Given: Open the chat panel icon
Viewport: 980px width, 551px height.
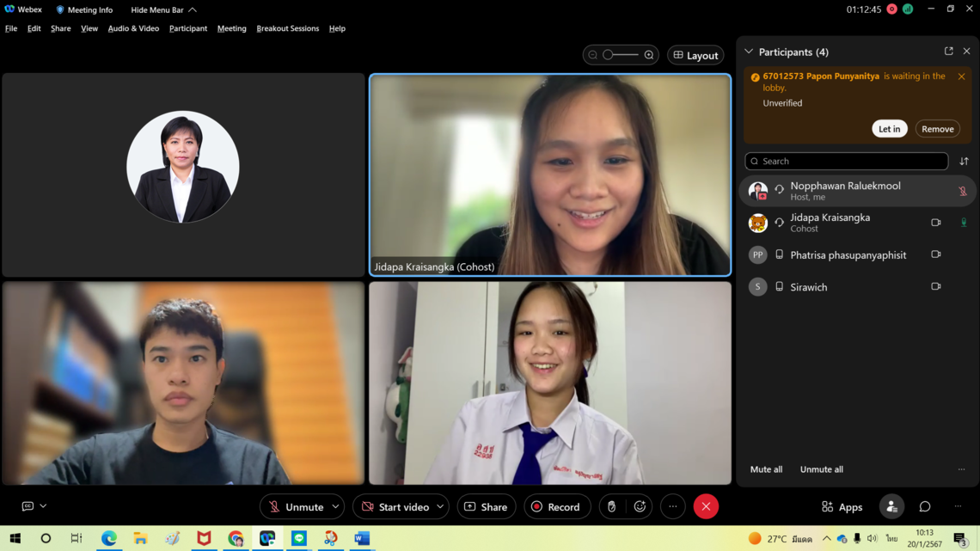Looking at the screenshot, I should coord(925,507).
